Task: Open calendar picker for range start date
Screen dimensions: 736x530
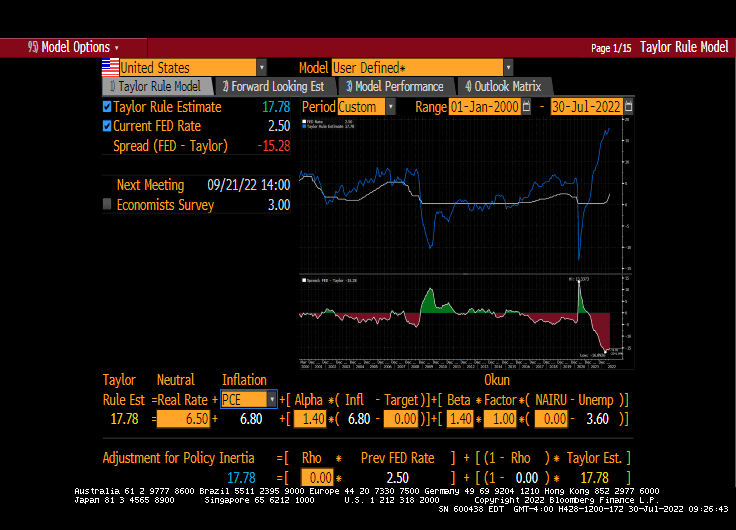Action: pos(526,107)
